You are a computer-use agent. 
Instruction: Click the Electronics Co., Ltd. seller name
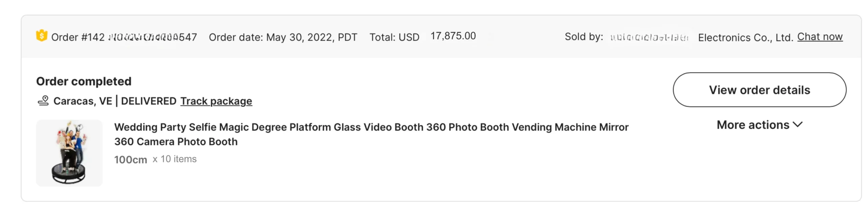point(745,37)
